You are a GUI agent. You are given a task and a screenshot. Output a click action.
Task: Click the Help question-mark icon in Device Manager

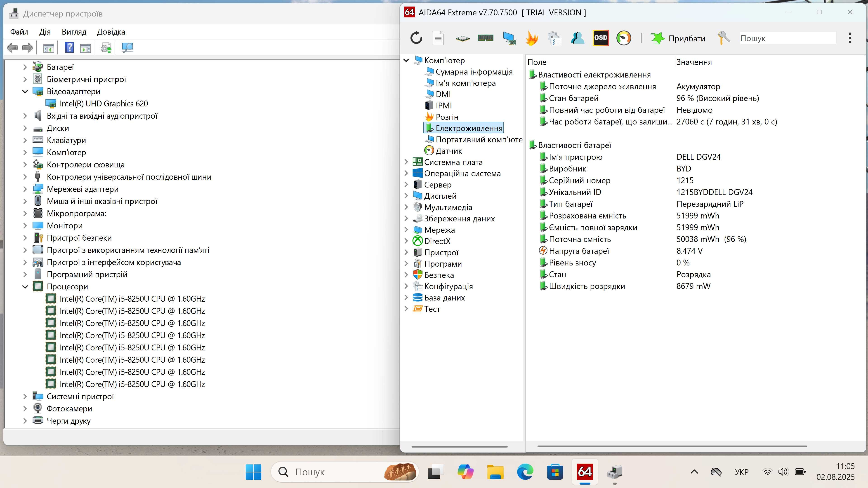coord(69,47)
